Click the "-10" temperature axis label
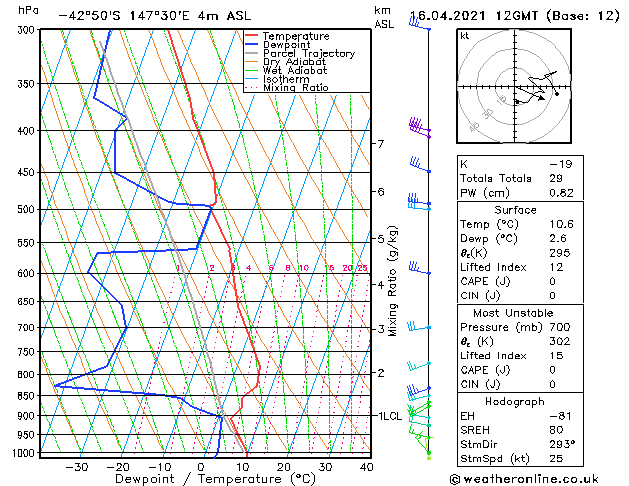 (x=159, y=467)
